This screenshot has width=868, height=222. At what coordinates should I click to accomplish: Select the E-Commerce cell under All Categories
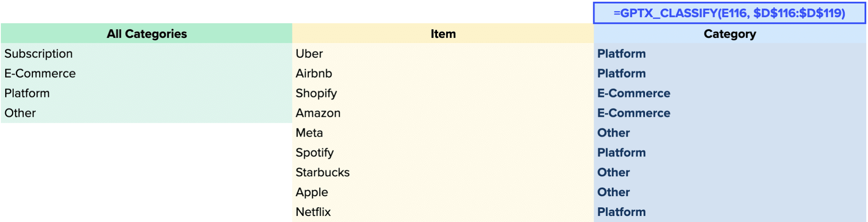[146, 73]
